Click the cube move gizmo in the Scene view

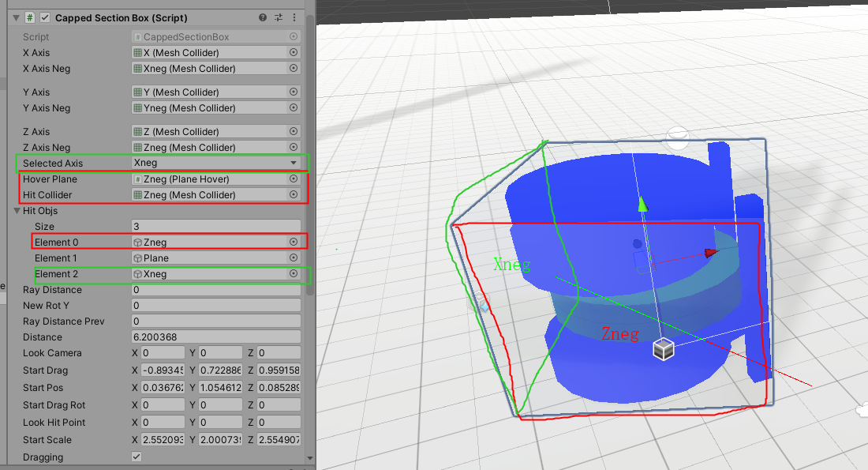[664, 348]
